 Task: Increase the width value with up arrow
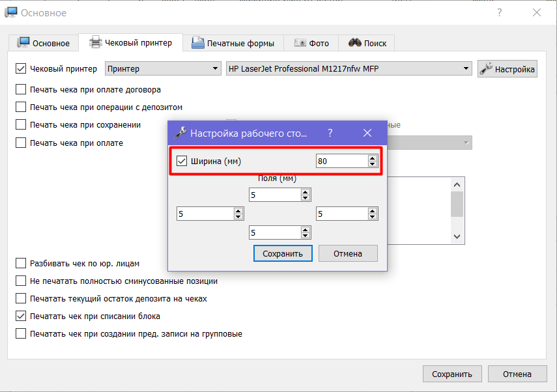(372, 158)
